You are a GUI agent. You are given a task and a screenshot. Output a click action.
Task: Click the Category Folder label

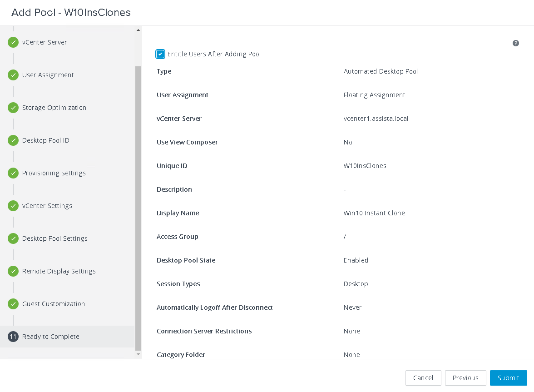(181, 355)
